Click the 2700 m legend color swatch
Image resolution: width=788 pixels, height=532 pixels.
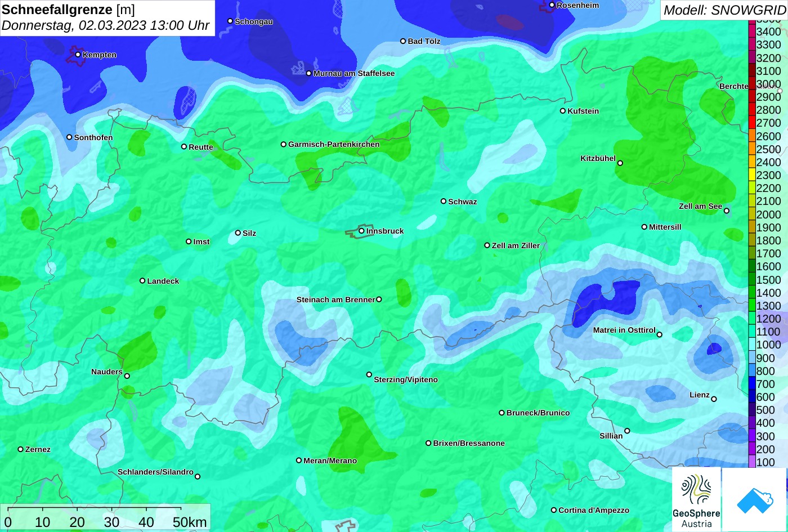pyautogui.click(x=752, y=123)
